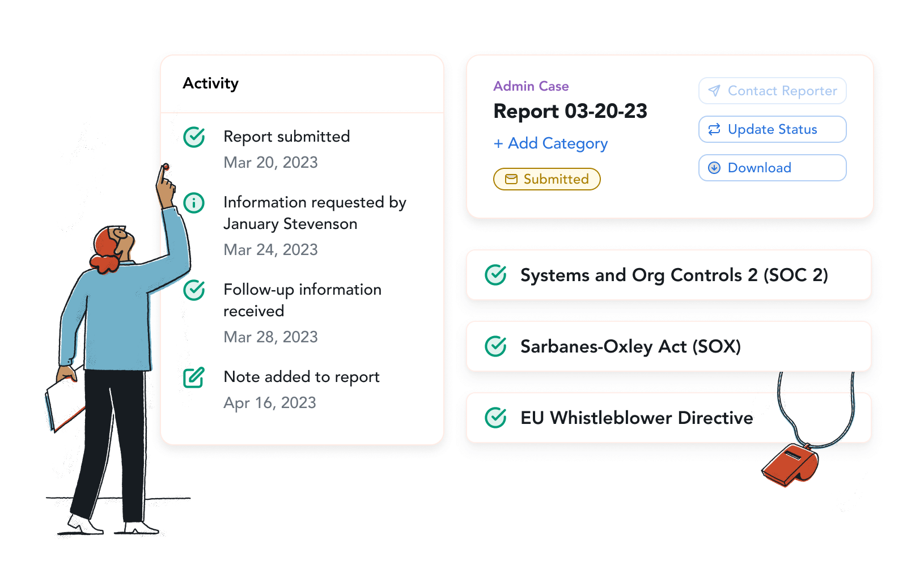Click the Admin Case label
924x569 pixels.
click(531, 86)
